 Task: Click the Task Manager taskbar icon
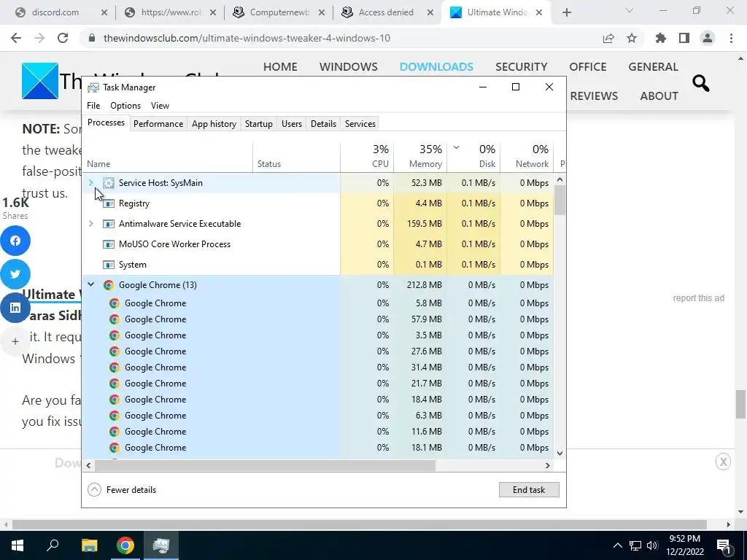[161, 545]
